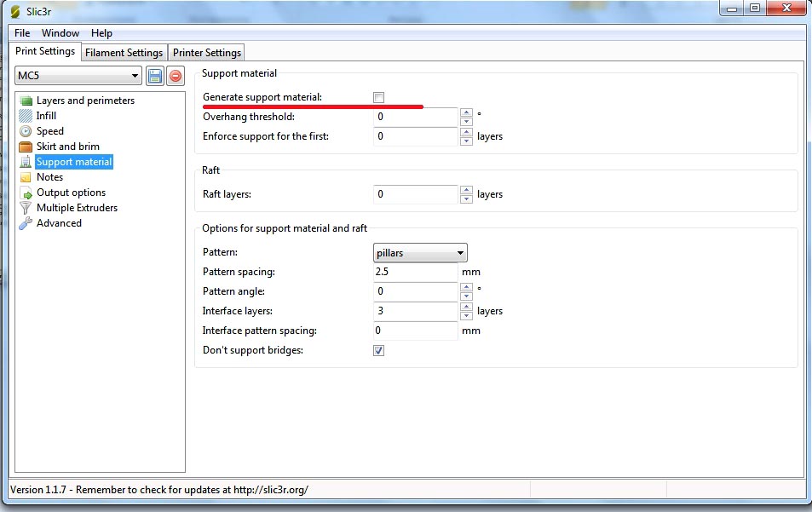This screenshot has width=812, height=512.
Task: Open Output options page
Action: (x=71, y=193)
